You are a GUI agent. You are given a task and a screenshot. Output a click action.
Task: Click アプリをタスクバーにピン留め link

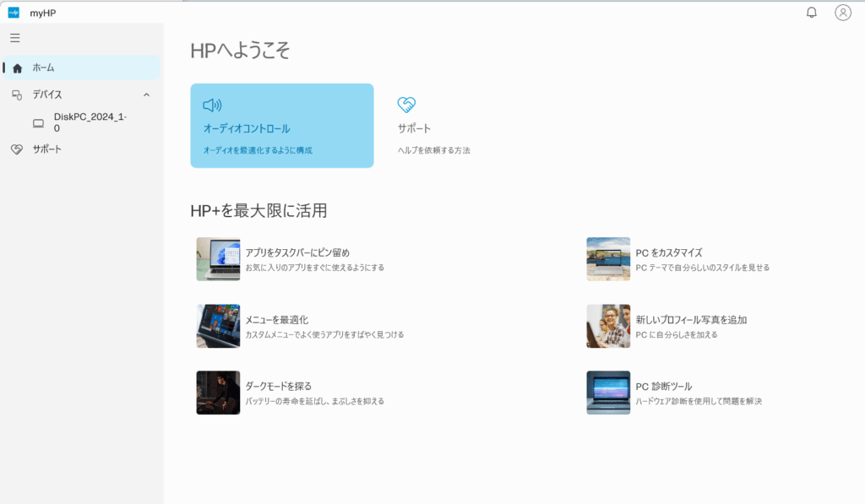(297, 252)
